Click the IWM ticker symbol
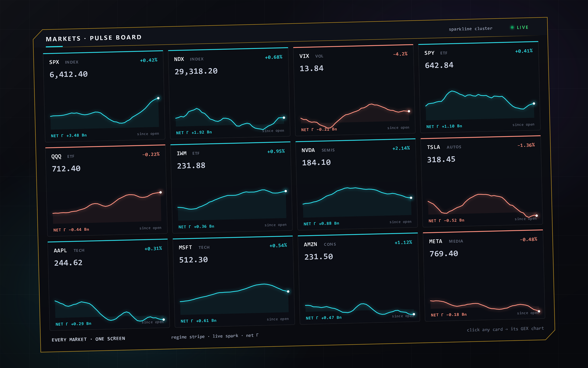 [182, 153]
